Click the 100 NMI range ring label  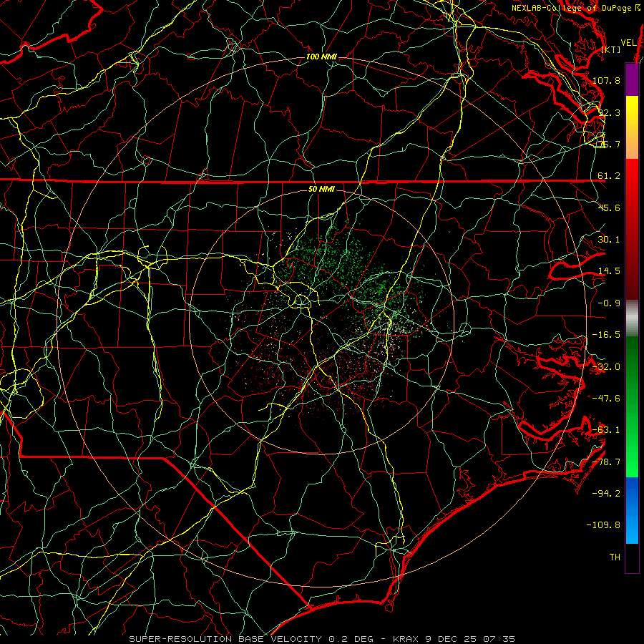[x=321, y=57]
